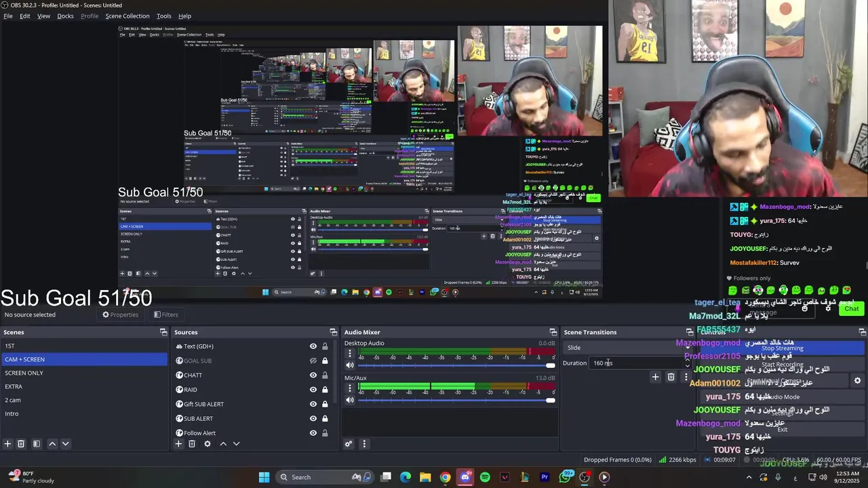This screenshot has height=488, width=868.
Task: Undock the Scene Transitions panel
Action: pyautogui.click(x=690, y=332)
